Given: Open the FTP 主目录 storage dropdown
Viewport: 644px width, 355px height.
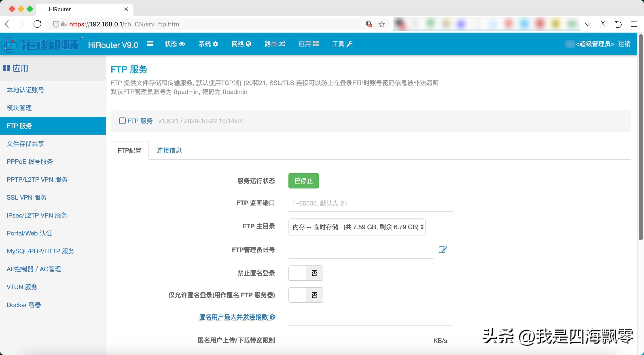Looking at the screenshot, I should pyautogui.click(x=357, y=227).
